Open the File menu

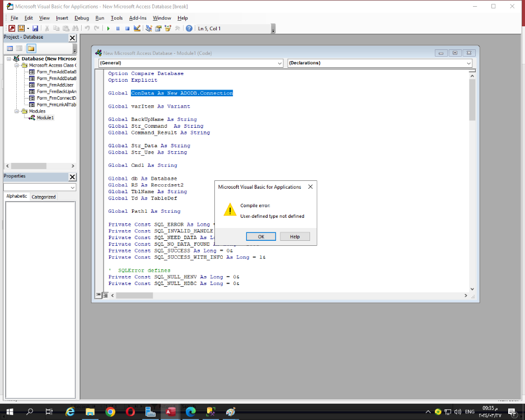pos(15,18)
